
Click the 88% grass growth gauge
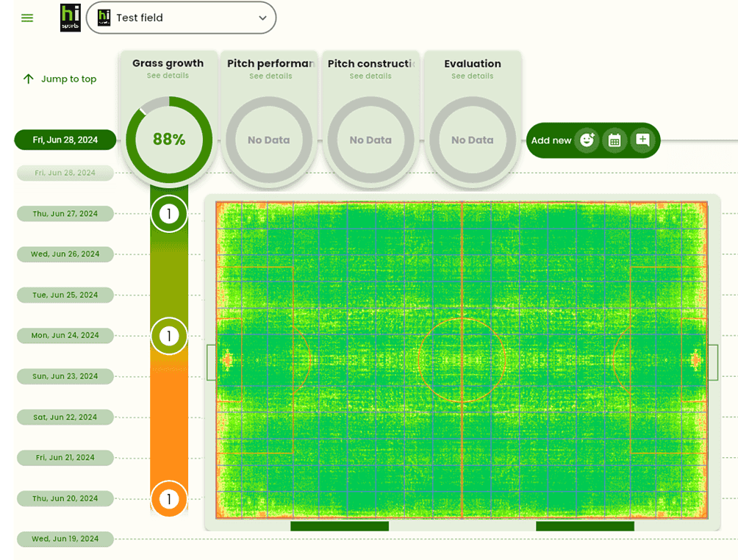coord(169,140)
